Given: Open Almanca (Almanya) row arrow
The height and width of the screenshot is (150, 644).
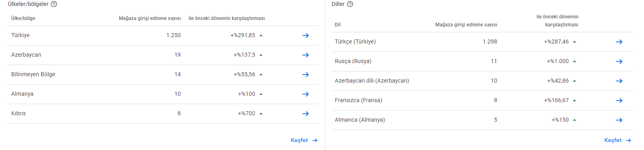Looking at the screenshot, I should [619, 120].
